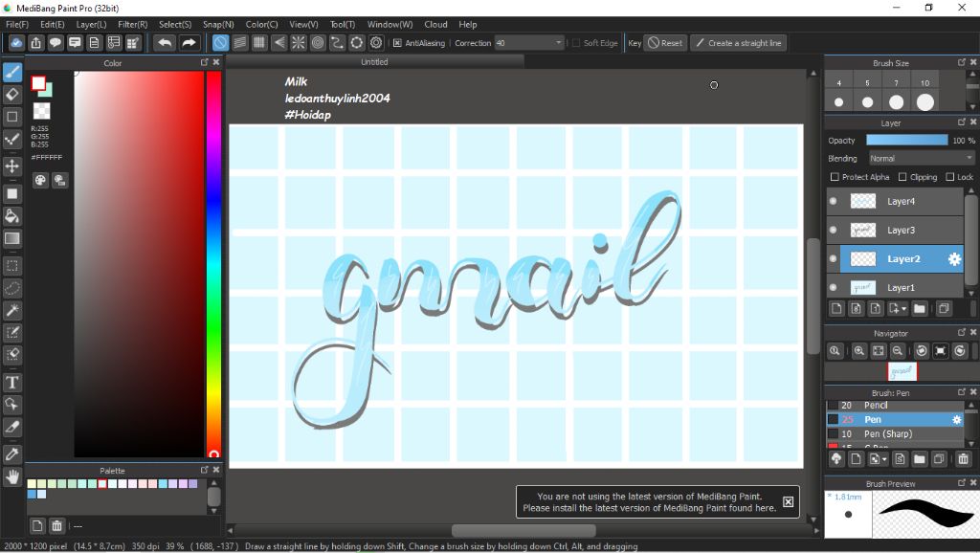Select the Pen (Sharp) brush row

(x=895, y=433)
